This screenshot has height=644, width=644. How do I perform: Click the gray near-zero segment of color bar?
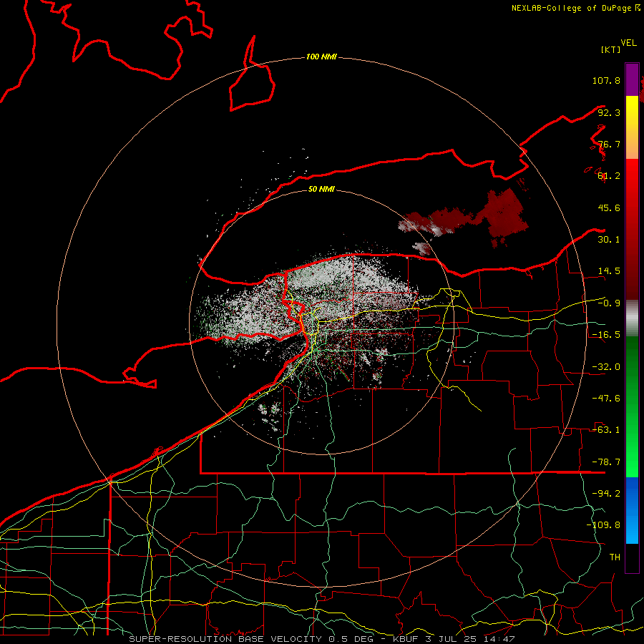632,318
